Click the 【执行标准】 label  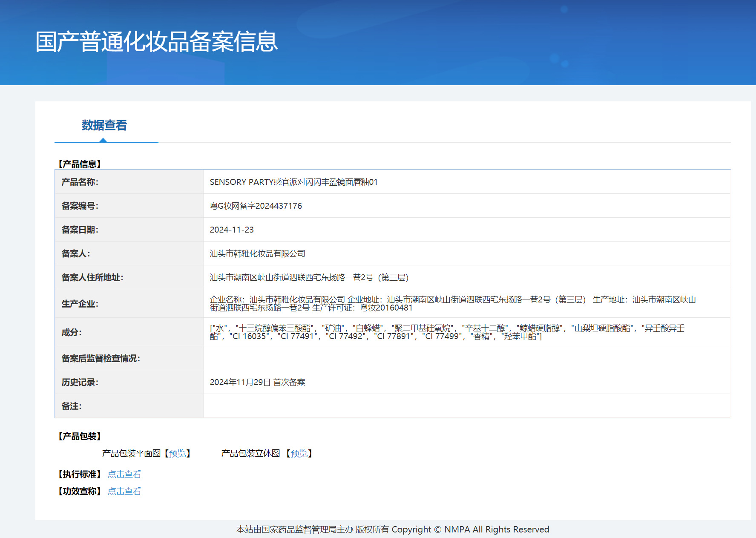[x=79, y=474]
